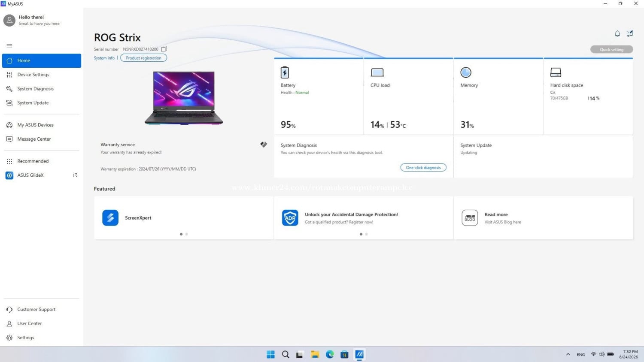
Task: Click 'Your warranty has already expired!' text
Action: [131, 152]
